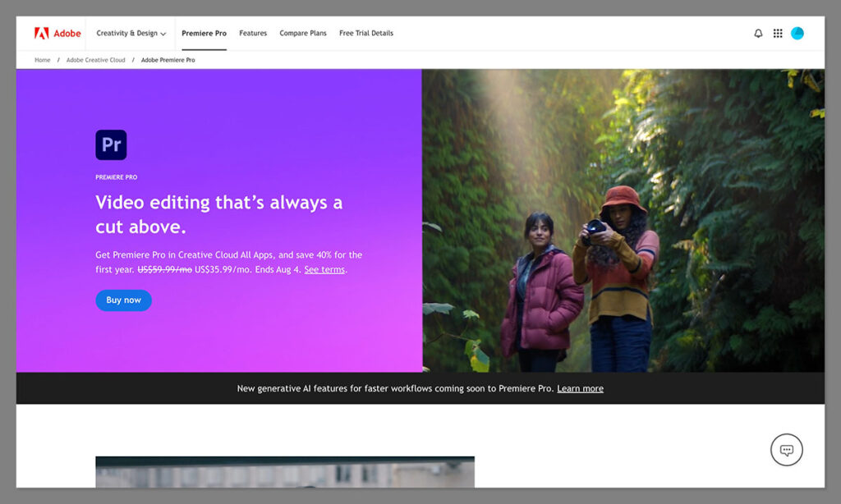The width and height of the screenshot is (841, 504).
Task: Select the Premiere Pro tab
Action: [x=204, y=33]
